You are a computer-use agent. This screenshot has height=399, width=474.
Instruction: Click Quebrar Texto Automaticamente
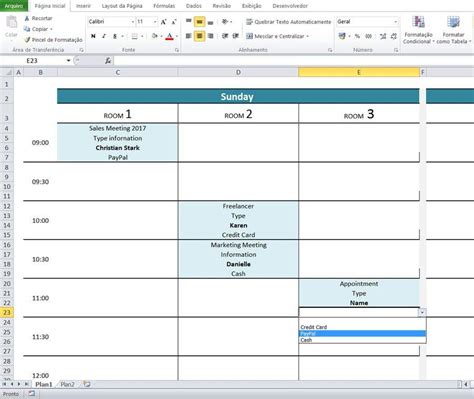tap(289, 22)
